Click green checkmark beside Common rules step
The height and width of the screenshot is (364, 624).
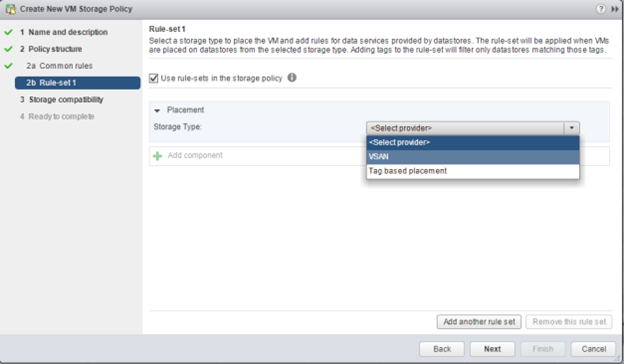[8, 66]
